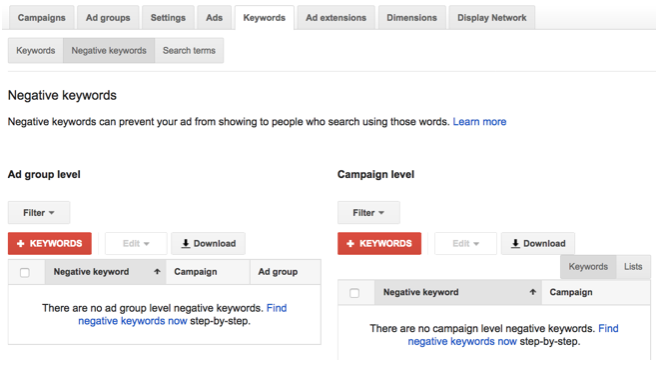
Task: Open the Ad extensions tab
Action: pyautogui.click(x=336, y=18)
